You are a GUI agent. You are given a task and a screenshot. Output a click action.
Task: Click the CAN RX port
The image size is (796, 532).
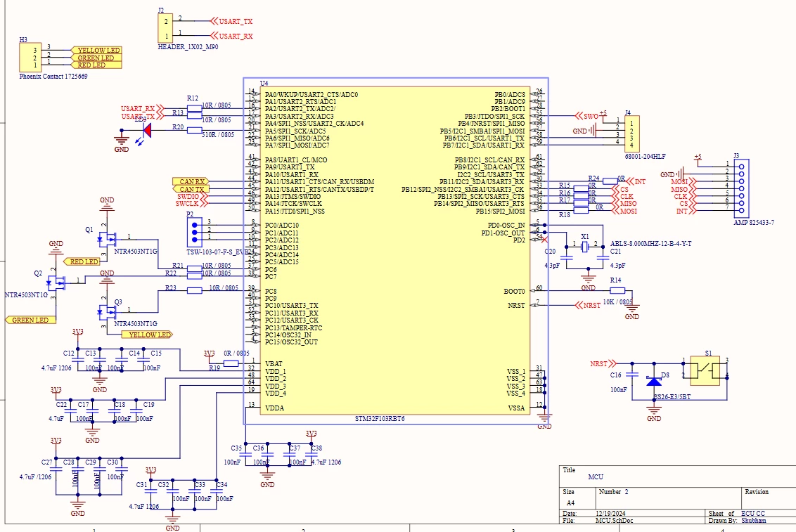pyautogui.click(x=191, y=181)
